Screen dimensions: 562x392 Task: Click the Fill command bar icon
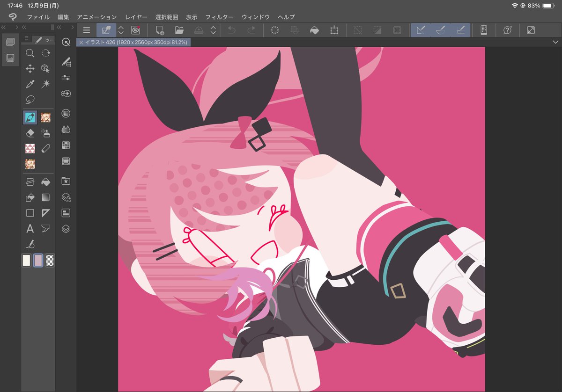pos(314,30)
